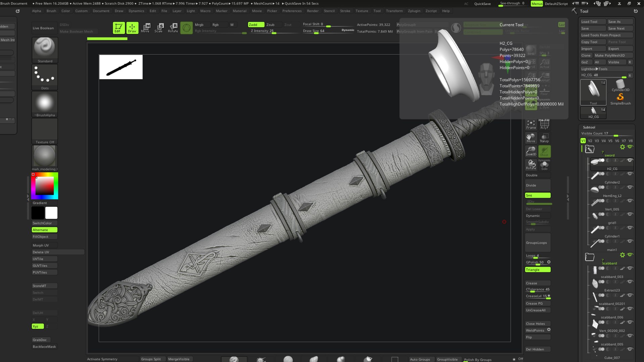Switch to V2 visibility set
Image resolution: width=644 pixels, height=362 pixels.
pos(590,141)
